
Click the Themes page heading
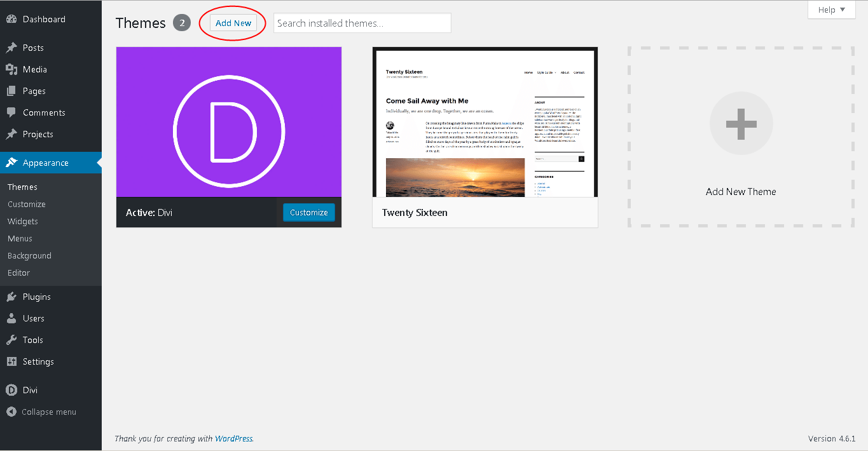pyautogui.click(x=141, y=23)
